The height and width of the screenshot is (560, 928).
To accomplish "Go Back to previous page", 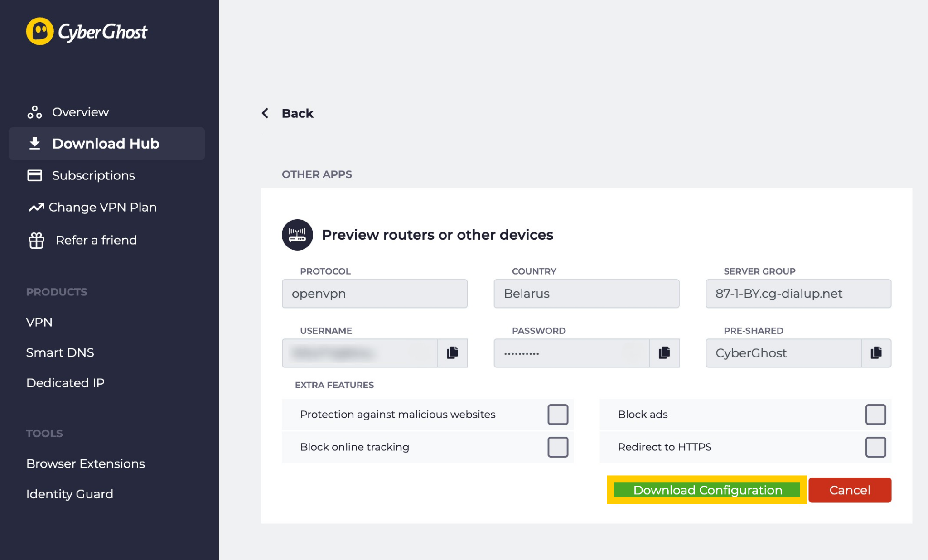I will point(297,113).
